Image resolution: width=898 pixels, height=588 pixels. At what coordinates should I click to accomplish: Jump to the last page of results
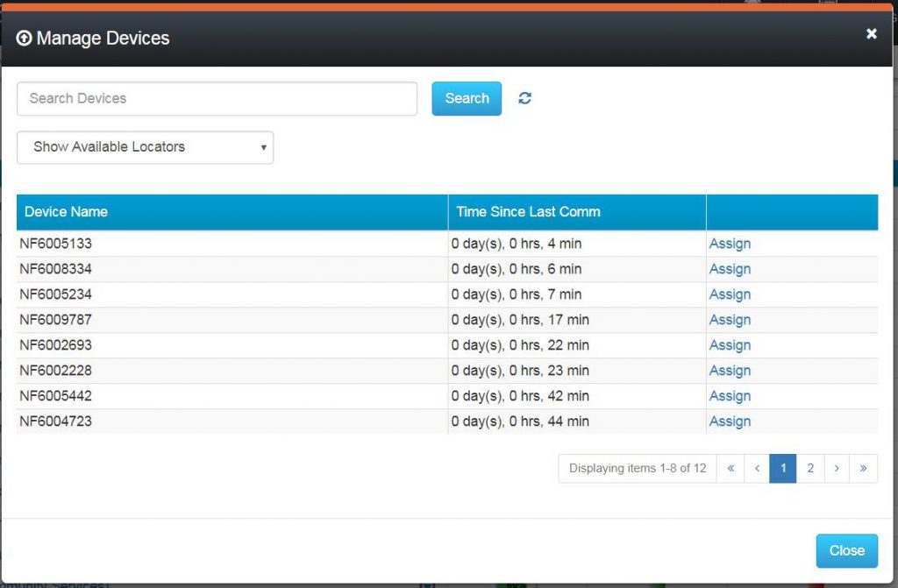pyautogui.click(x=863, y=468)
